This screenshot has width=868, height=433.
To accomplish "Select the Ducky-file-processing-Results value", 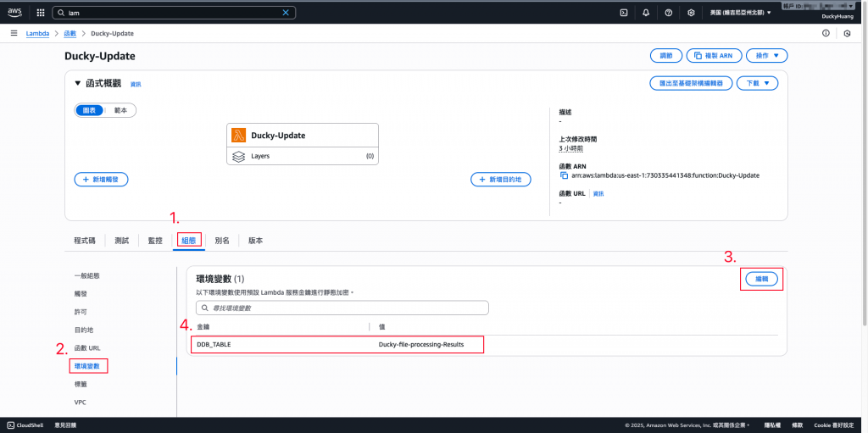I will coord(421,344).
